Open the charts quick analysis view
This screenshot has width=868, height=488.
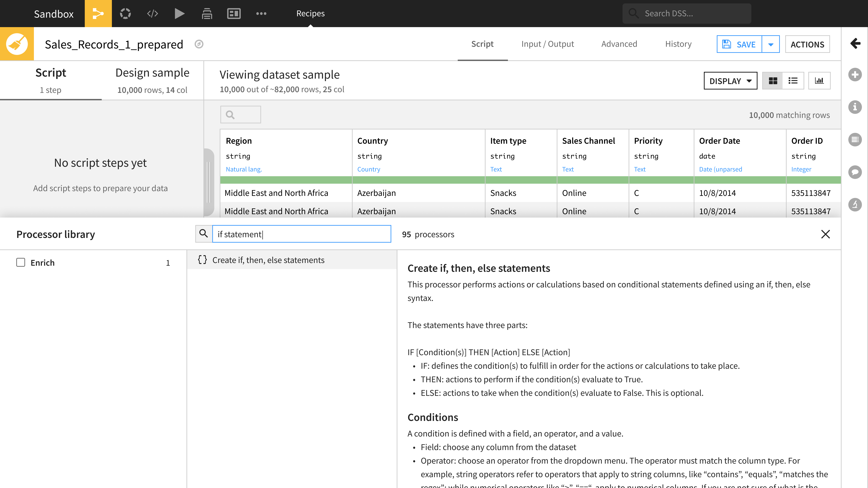click(x=819, y=81)
